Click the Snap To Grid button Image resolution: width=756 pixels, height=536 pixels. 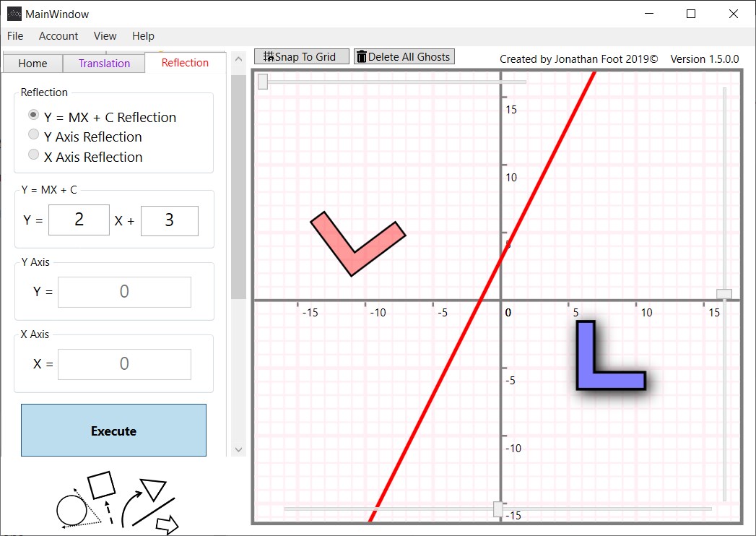point(301,56)
